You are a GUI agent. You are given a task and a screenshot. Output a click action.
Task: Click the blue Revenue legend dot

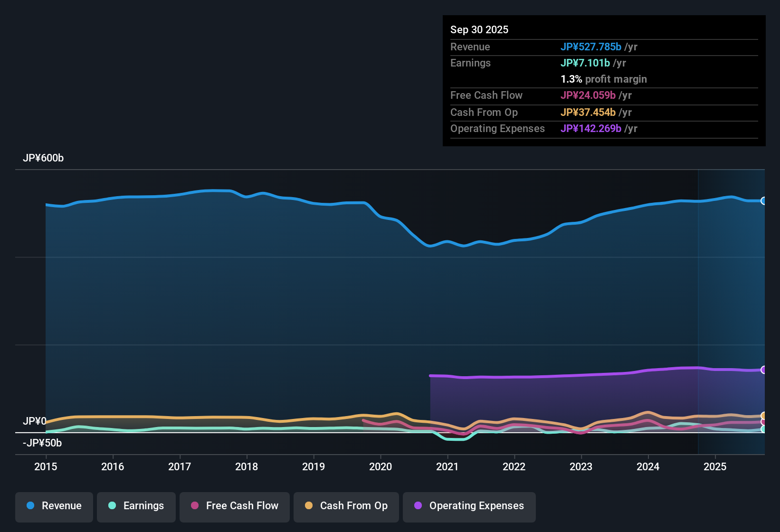pyautogui.click(x=30, y=506)
